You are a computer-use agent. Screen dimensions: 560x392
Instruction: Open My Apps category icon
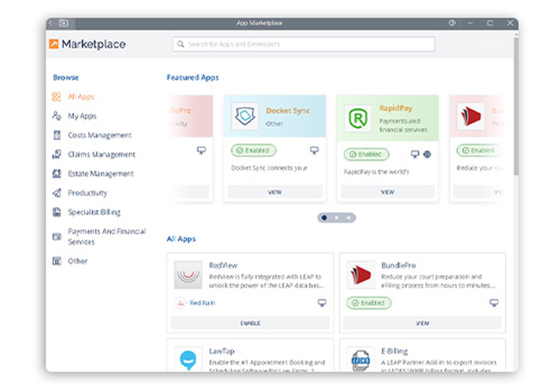click(57, 116)
